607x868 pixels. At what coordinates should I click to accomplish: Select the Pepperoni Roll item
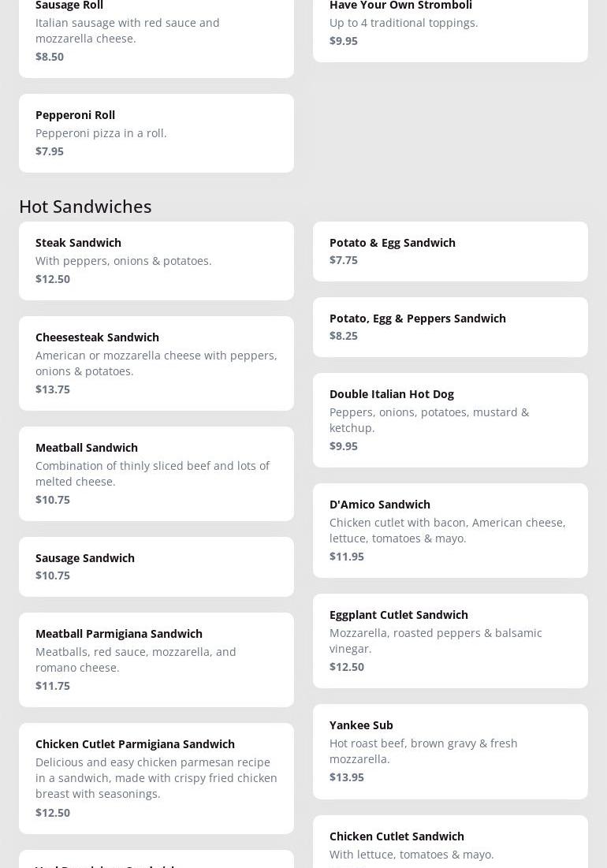pyautogui.click(x=156, y=132)
